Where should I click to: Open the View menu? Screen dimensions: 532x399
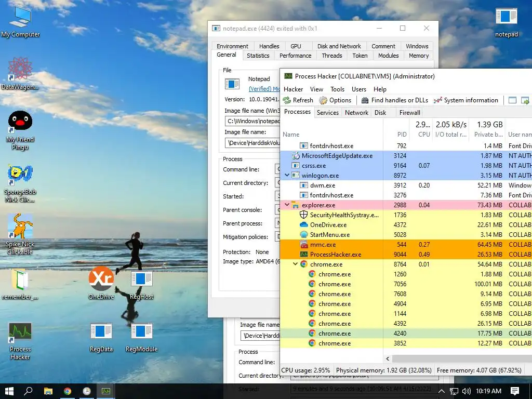pyautogui.click(x=316, y=89)
